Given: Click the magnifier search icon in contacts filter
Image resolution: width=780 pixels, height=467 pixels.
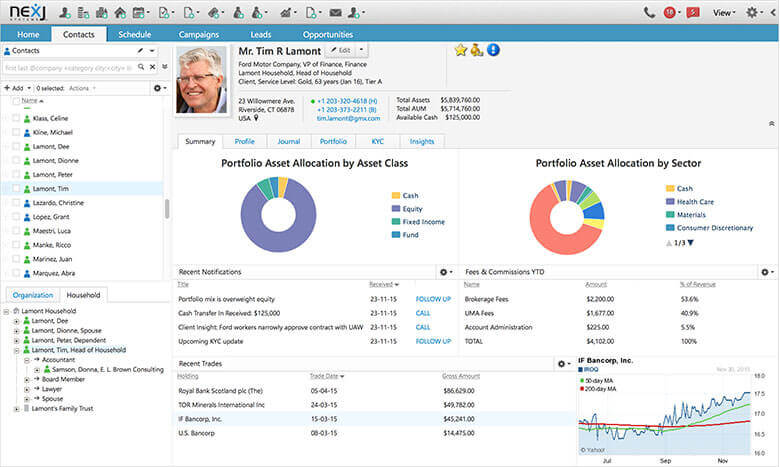Looking at the screenshot, I should (x=141, y=67).
